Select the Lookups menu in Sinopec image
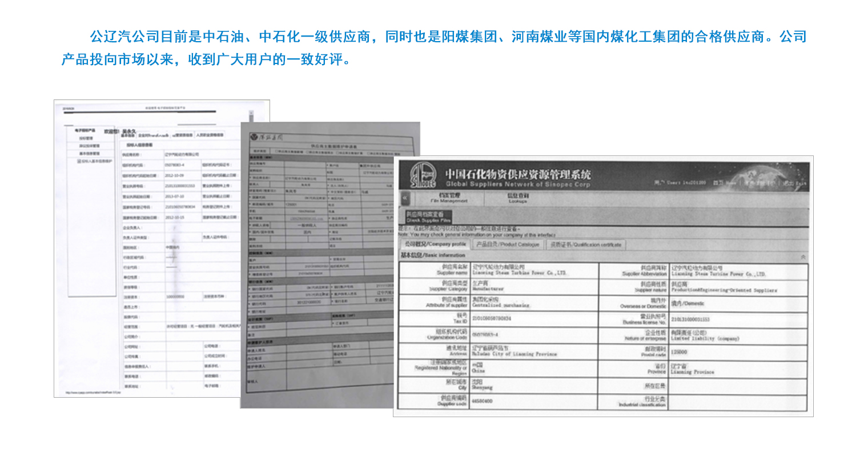 [517, 198]
